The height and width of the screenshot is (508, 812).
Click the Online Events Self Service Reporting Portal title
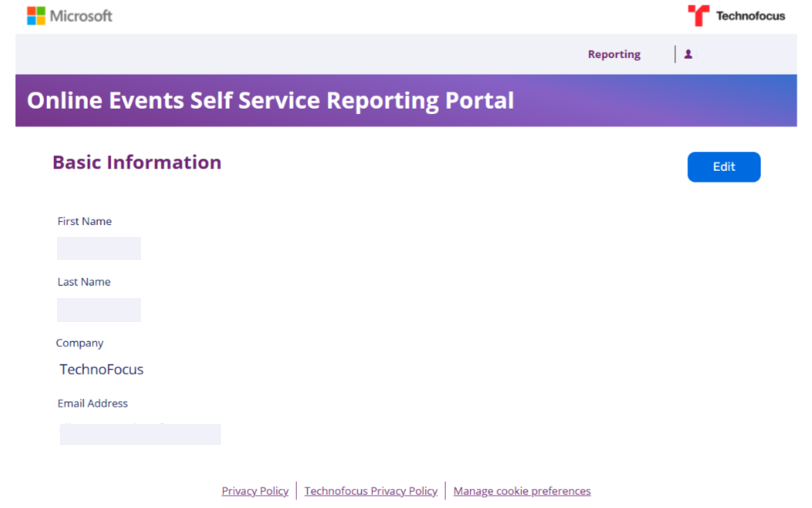pyautogui.click(x=270, y=100)
